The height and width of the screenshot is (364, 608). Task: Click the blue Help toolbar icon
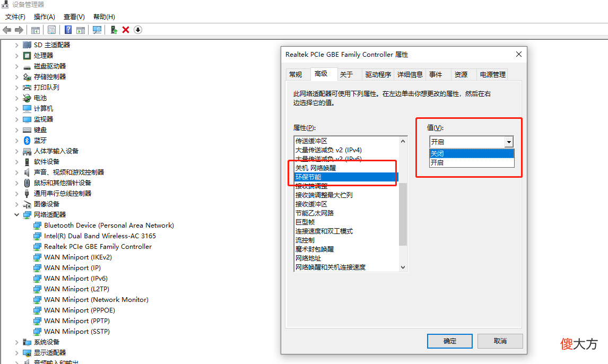tap(68, 30)
